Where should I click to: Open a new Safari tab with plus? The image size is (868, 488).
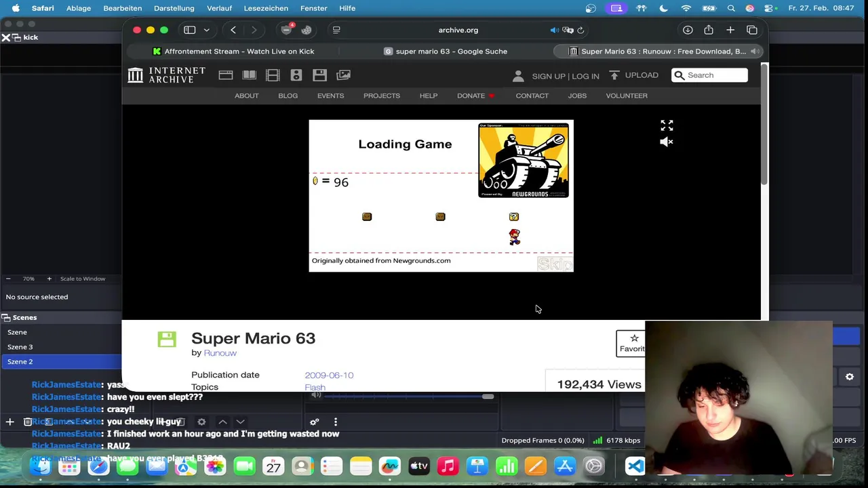730,30
